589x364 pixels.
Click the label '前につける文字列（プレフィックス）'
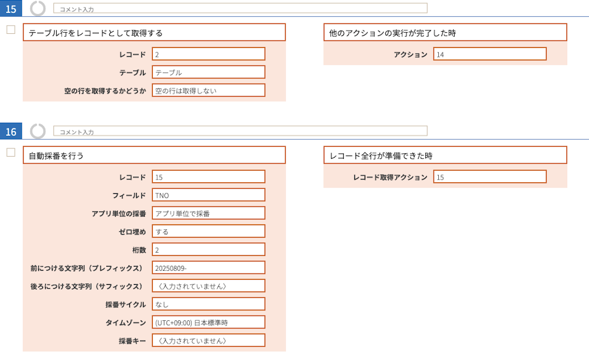pyautogui.click(x=87, y=268)
